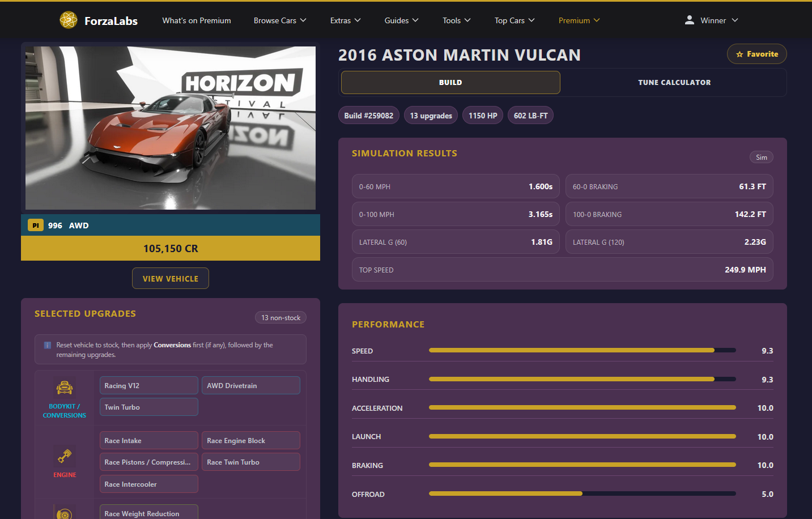Expand the Premium menu
This screenshot has height=519, width=812.
click(579, 20)
